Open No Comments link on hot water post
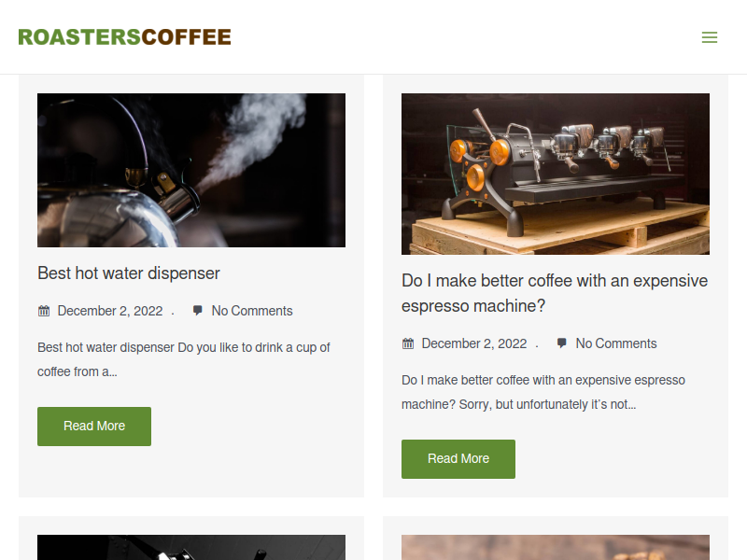 pyautogui.click(x=252, y=311)
